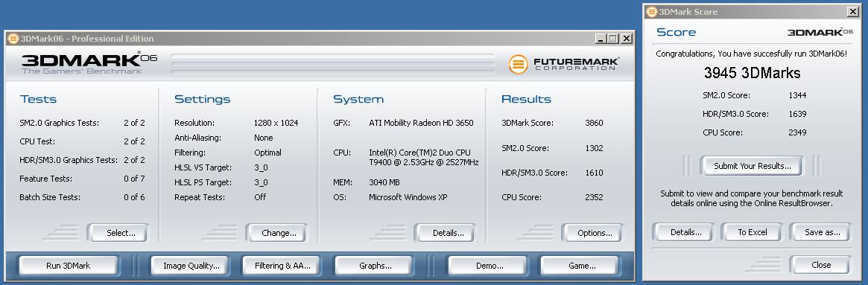Image resolution: width=868 pixels, height=285 pixels.
Task: Open the Image Quality tool
Action: pos(191,266)
